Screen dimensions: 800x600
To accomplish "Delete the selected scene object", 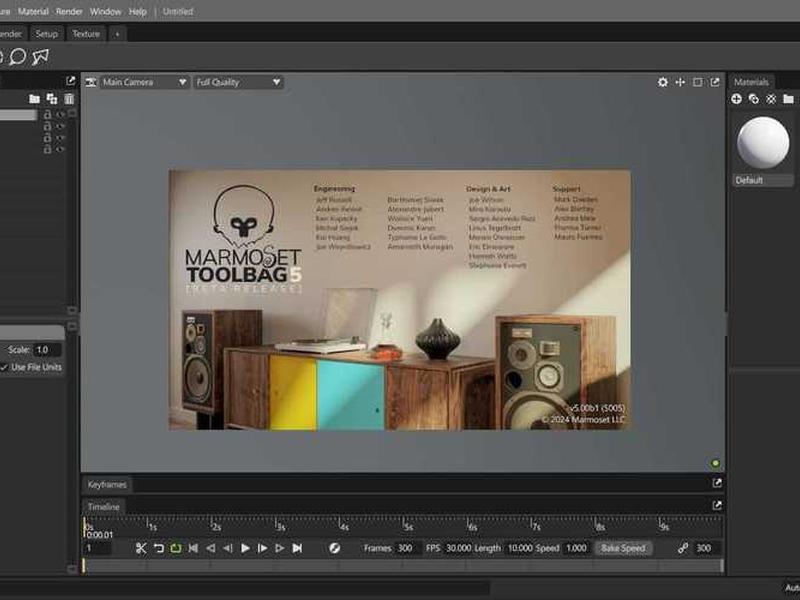I will (69, 98).
